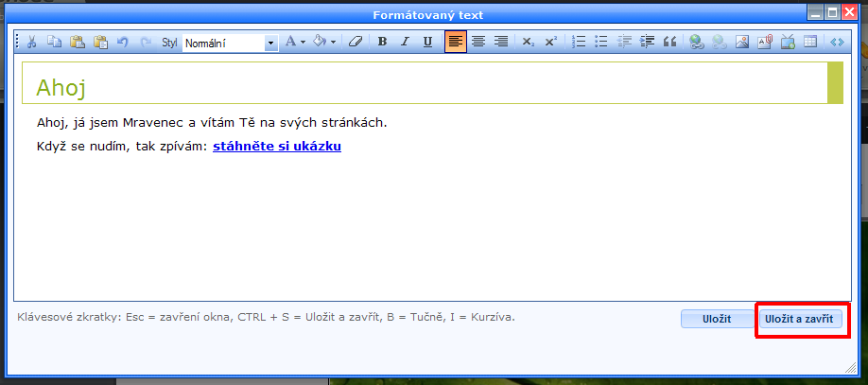Toggle underline formatting
The width and height of the screenshot is (868, 385).
tap(427, 42)
